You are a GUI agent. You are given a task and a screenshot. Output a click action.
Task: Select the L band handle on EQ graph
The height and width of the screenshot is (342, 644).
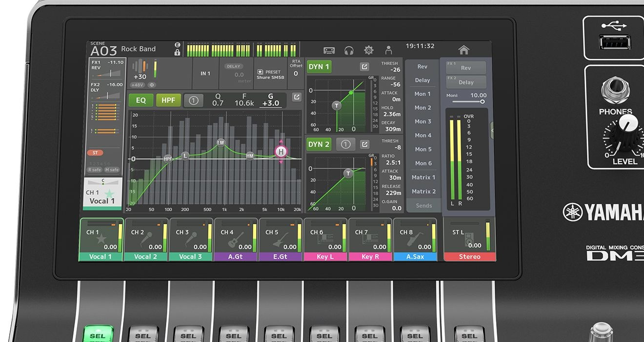click(185, 155)
